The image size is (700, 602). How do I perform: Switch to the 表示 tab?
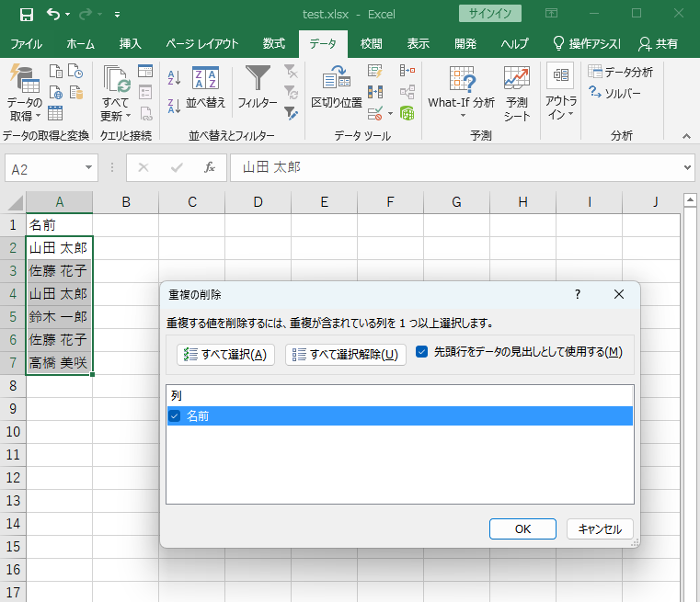(x=419, y=44)
